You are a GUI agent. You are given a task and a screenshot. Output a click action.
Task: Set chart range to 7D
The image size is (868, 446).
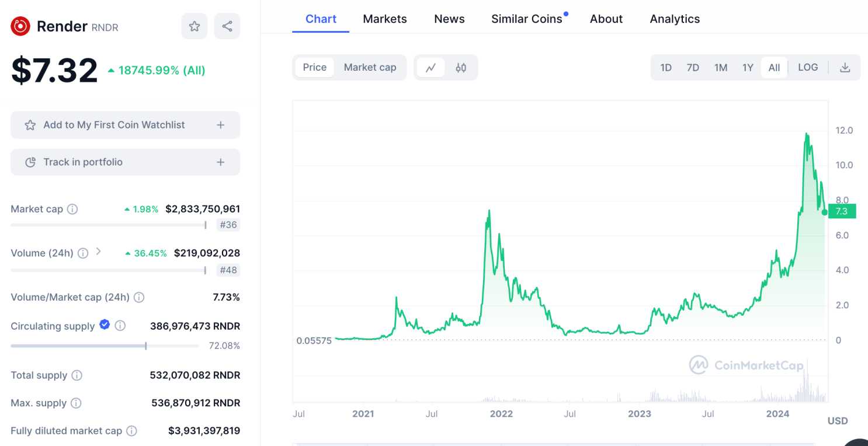693,68
